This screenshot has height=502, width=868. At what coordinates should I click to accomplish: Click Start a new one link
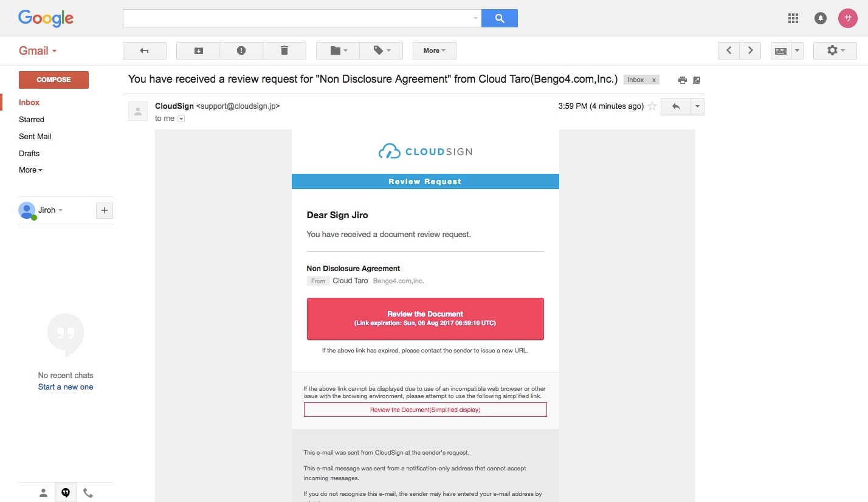(66, 387)
